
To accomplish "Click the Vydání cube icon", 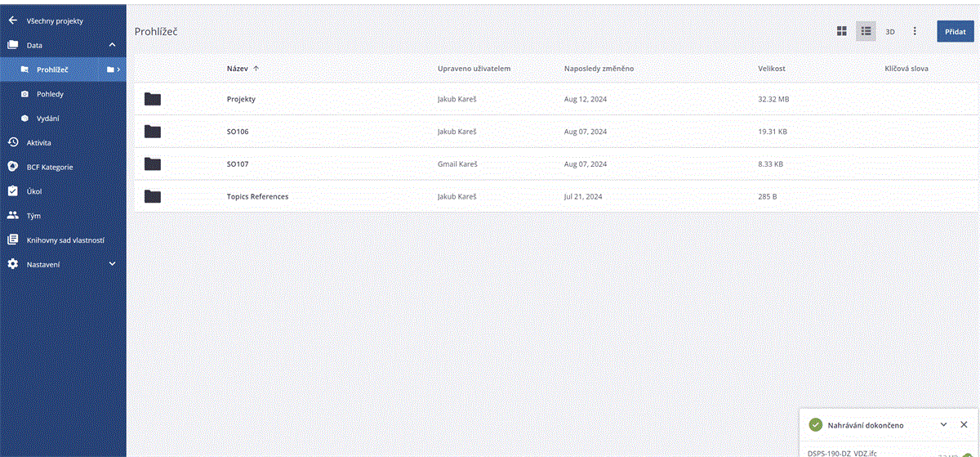I will coord(24,119).
